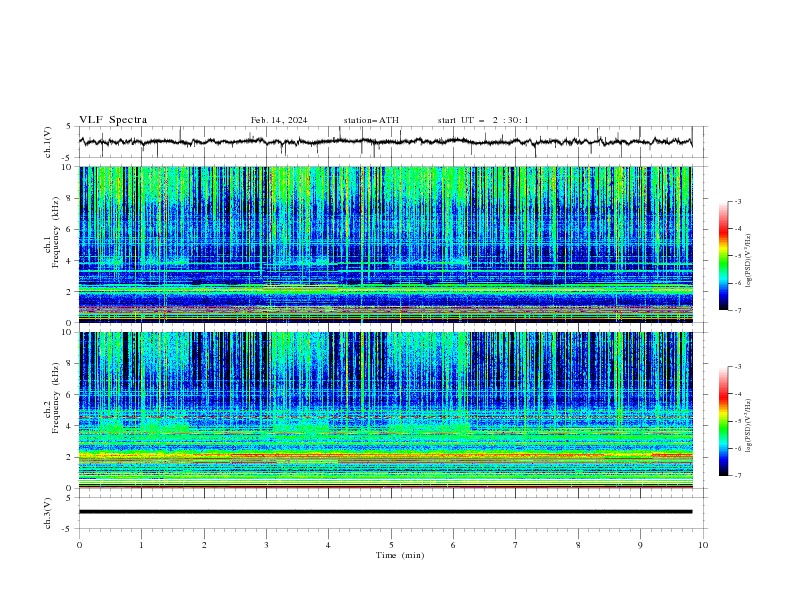Click time axis tick label '5'
The width and height of the screenshot is (792, 612).
[391, 545]
